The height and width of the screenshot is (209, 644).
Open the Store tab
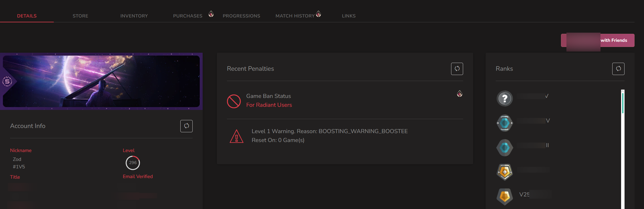80,16
